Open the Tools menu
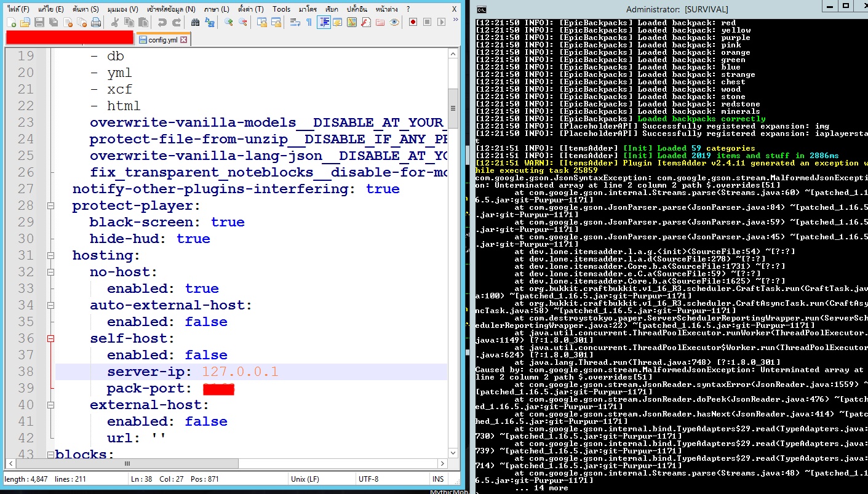Screen dimensions: 868x494 coord(281,8)
